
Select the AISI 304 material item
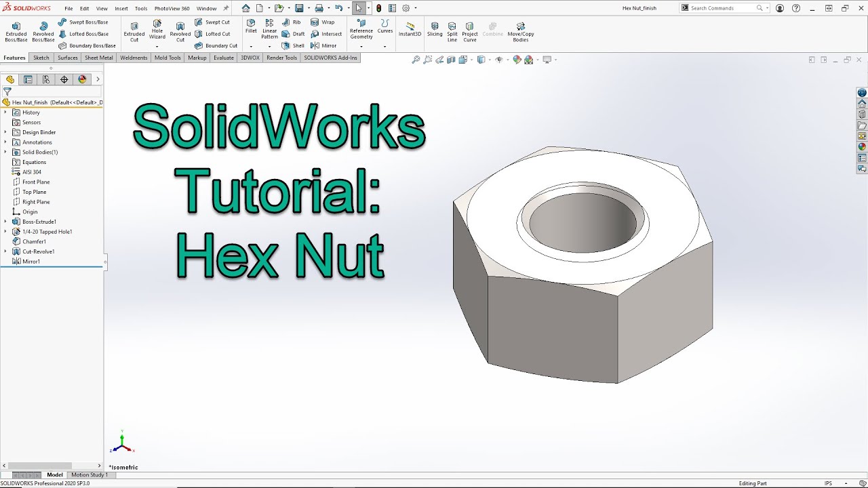(27, 172)
